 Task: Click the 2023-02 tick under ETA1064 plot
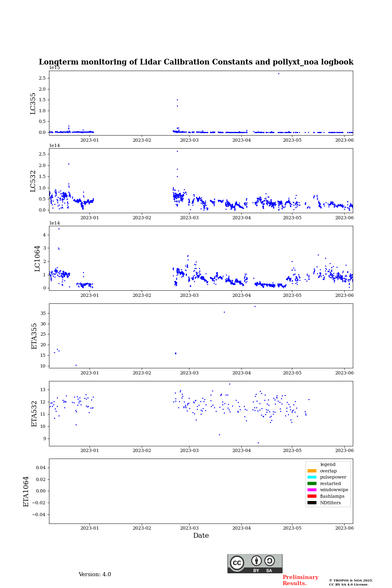click(142, 528)
